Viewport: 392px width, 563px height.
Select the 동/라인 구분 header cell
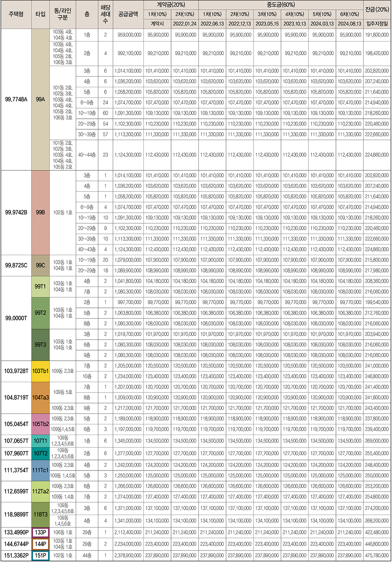[63, 14]
